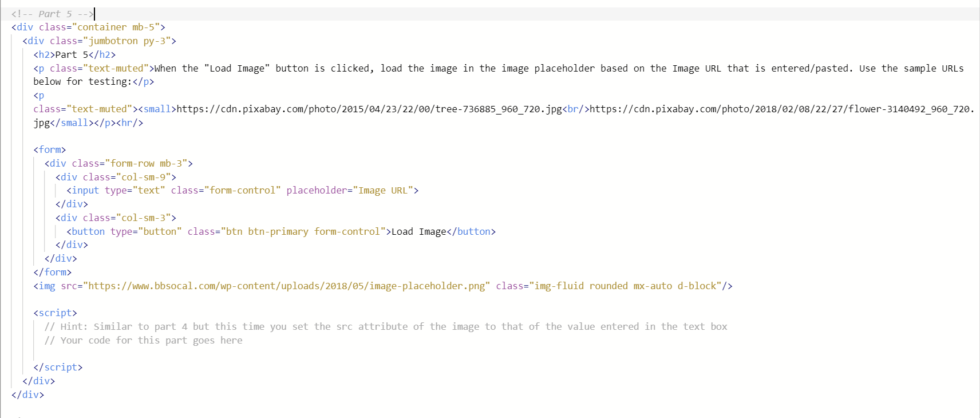Click the <hr/> tag

(130, 123)
